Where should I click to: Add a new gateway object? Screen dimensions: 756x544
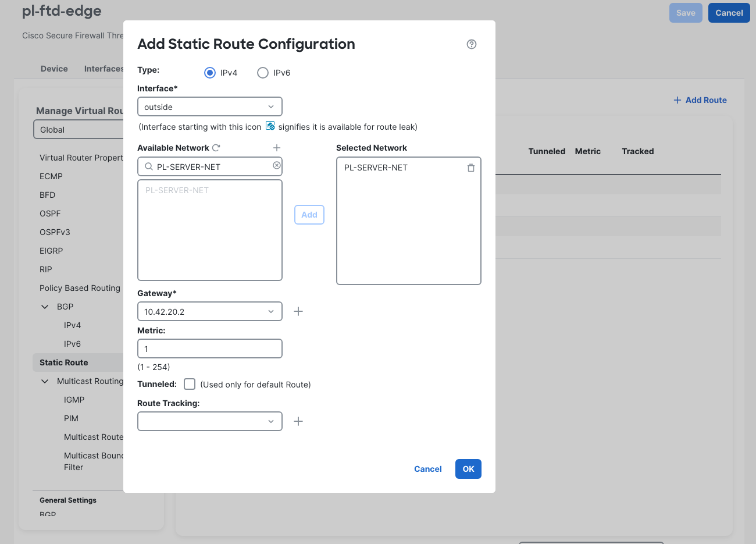(x=298, y=311)
